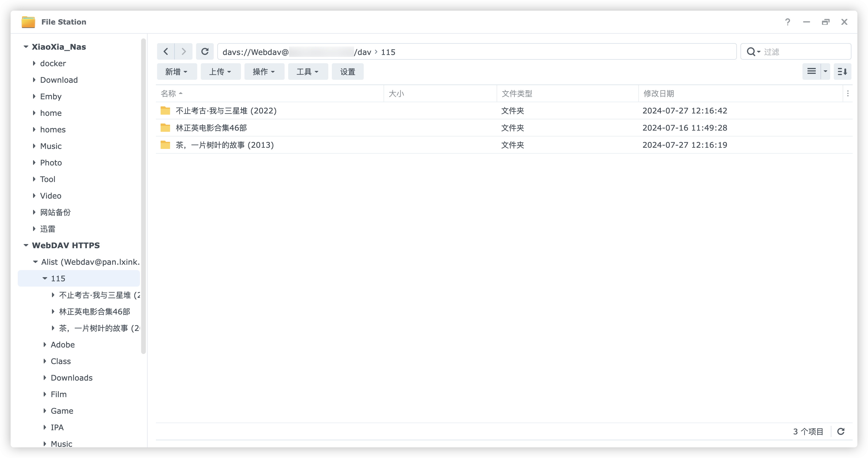Open the 上传 dropdown menu

pos(220,72)
